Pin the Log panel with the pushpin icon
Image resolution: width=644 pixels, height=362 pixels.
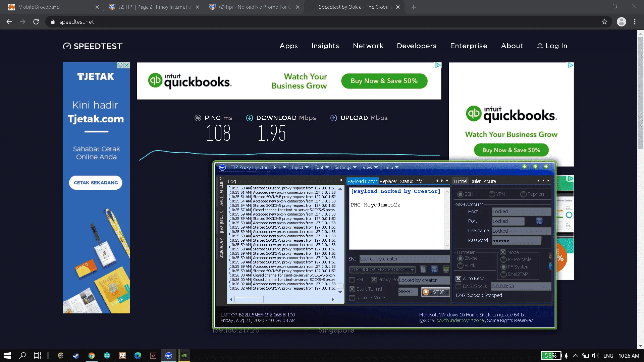point(341,181)
